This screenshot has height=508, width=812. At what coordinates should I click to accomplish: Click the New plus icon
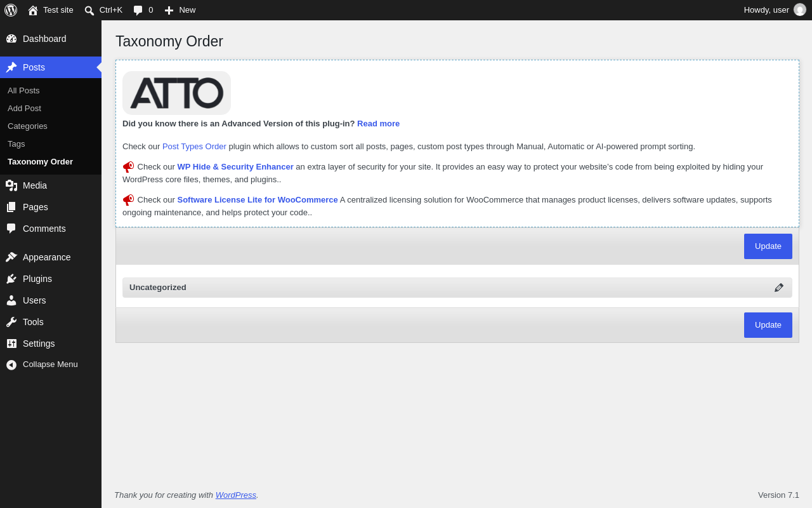coord(169,10)
